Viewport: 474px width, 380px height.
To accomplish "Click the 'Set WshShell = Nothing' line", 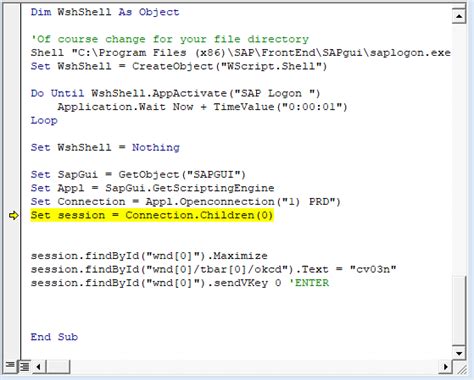I will click(x=105, y=148).
